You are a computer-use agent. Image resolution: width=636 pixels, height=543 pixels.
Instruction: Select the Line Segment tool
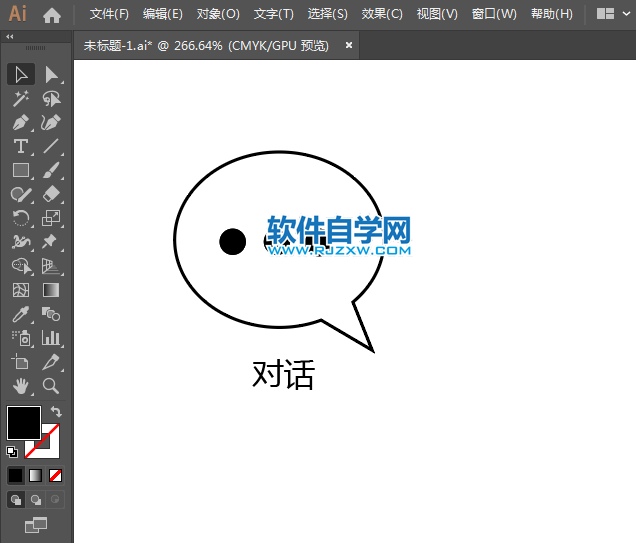tap(51, 146)
